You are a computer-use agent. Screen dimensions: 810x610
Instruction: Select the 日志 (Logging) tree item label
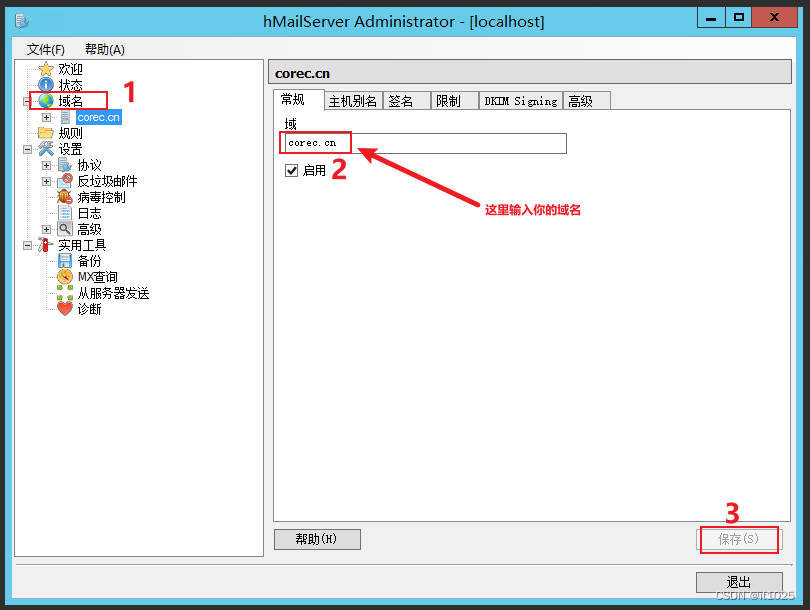click(89, 213)
